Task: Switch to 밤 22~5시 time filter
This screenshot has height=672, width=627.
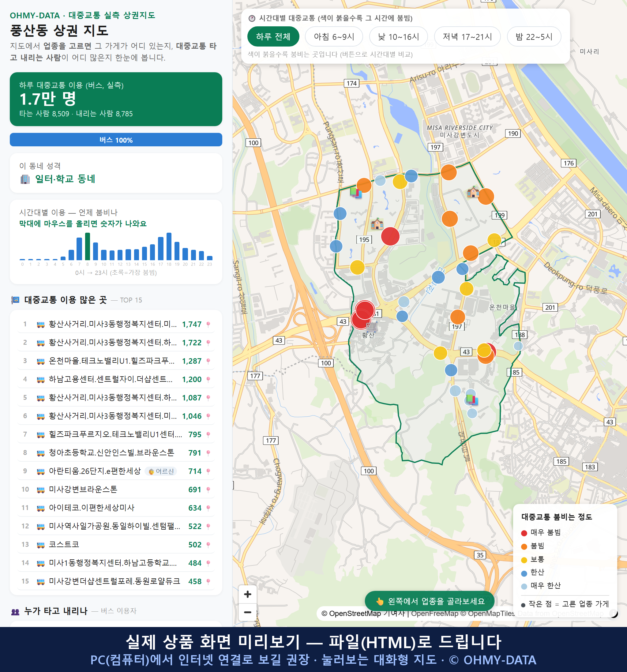Action: tap(534, 36)
